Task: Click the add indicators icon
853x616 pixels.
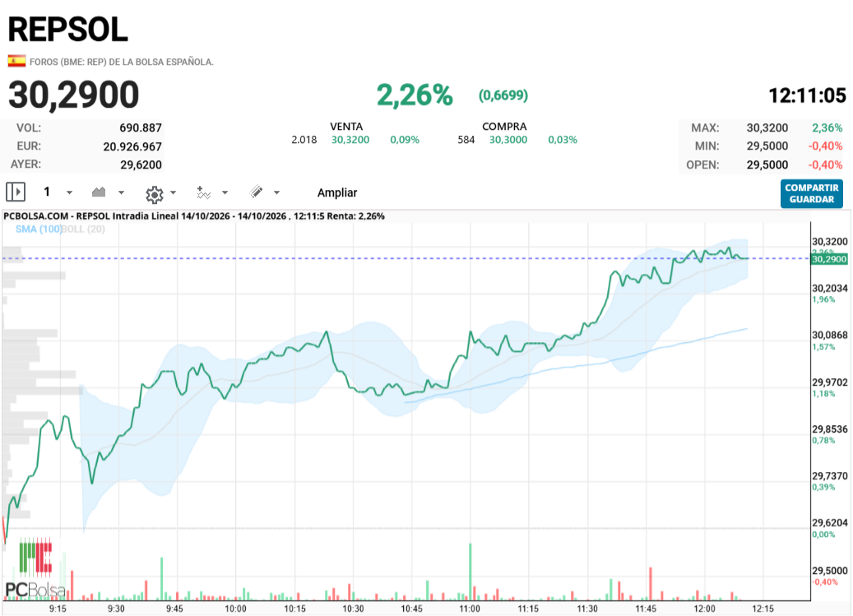Action: coord(203,192)
